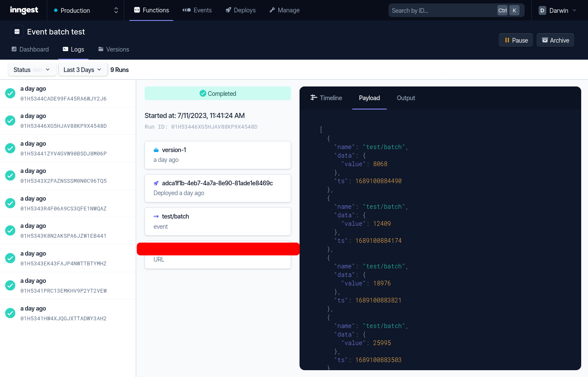588x377 pixels.
Task: Click the Timeline filter icon
Action: (313, 98)
